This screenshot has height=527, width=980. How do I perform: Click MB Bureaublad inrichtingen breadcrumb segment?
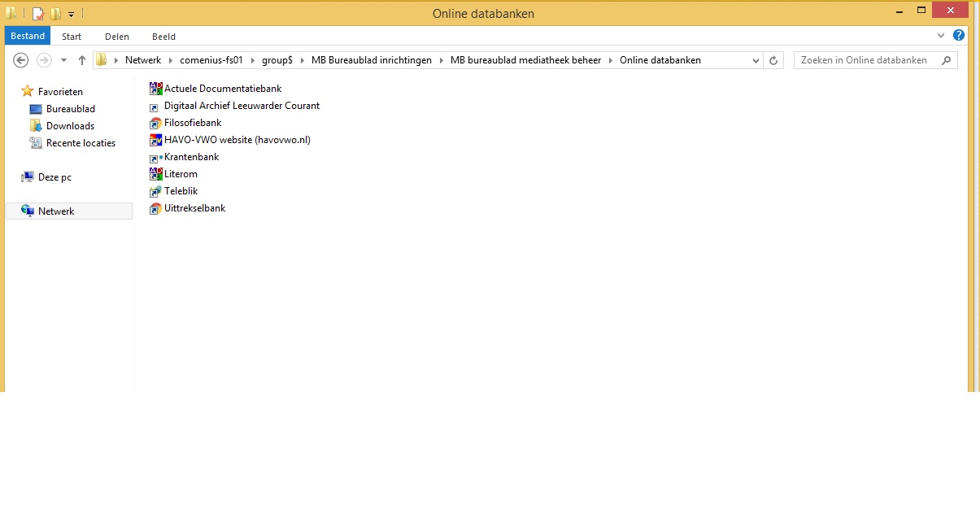[x=371, y=60]
